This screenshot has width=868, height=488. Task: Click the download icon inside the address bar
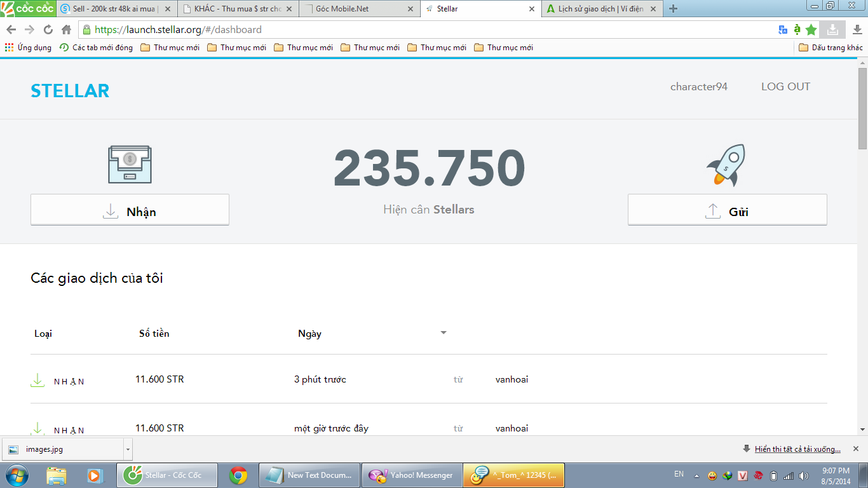[x=832, y=29]
